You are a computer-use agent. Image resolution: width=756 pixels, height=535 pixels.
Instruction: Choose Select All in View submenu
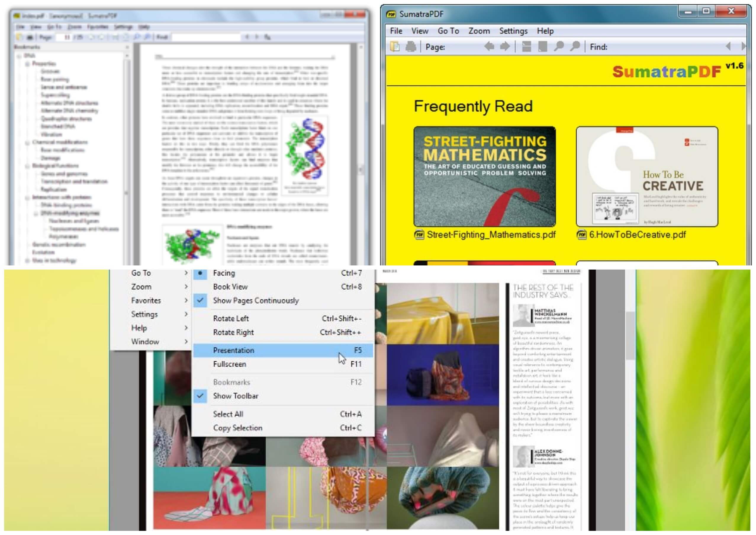pyautogui.click(x=283, y=414)
